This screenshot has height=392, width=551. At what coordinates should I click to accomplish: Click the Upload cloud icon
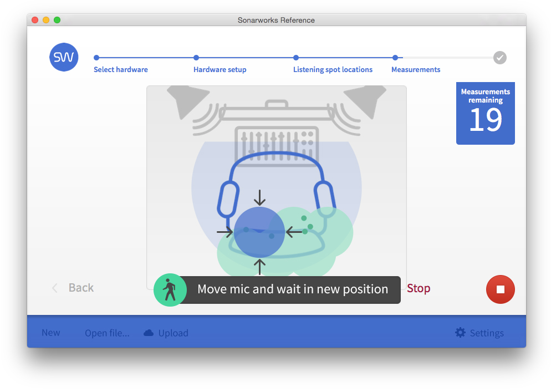tap(149, 333)
